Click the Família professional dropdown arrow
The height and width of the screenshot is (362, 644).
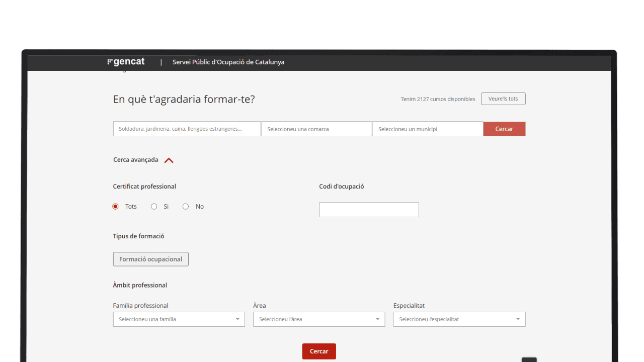click(237, 319)
